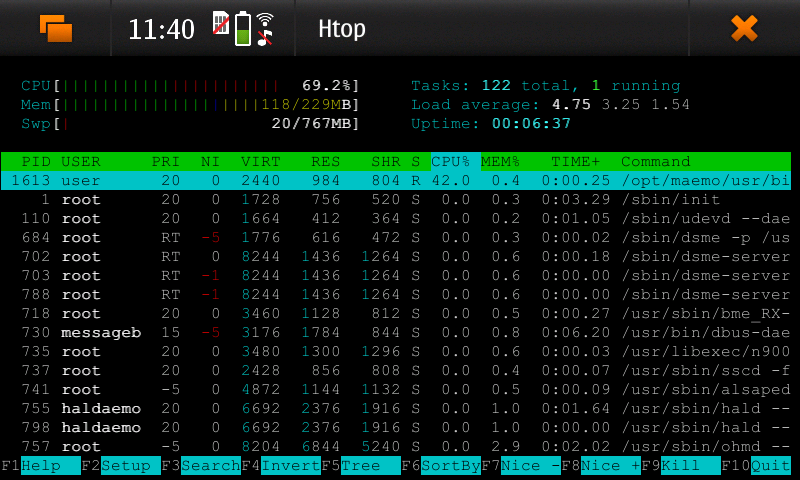Select hald process row with PID 755
The image size is (800, 480).
(396, 409)
